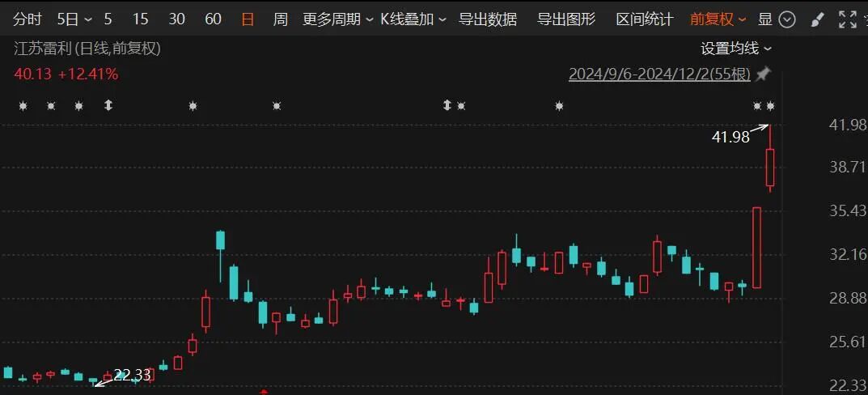
Task: Select the 日 daily K-line period
Action: [x=248, y=20]
